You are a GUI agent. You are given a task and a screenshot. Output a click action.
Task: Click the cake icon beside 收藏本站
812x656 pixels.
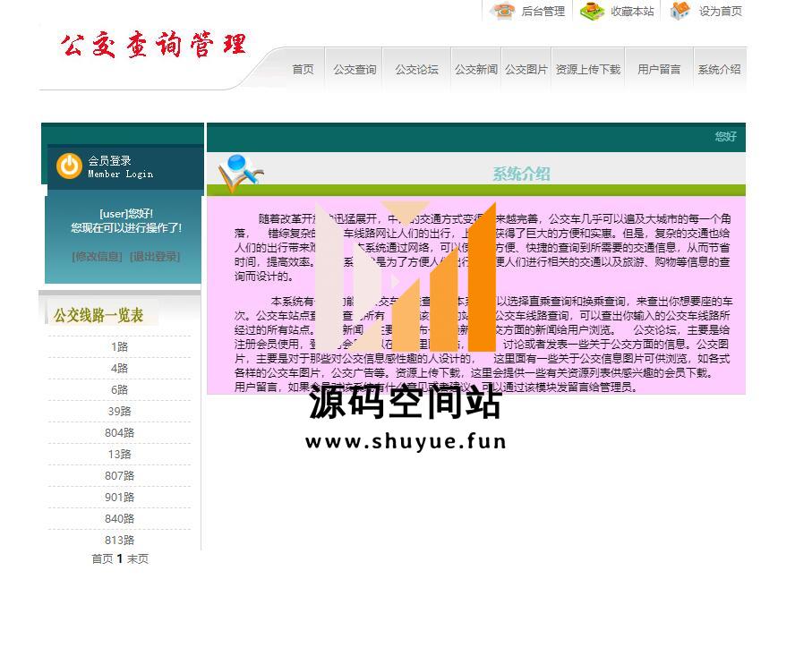[x=592, y=11]
